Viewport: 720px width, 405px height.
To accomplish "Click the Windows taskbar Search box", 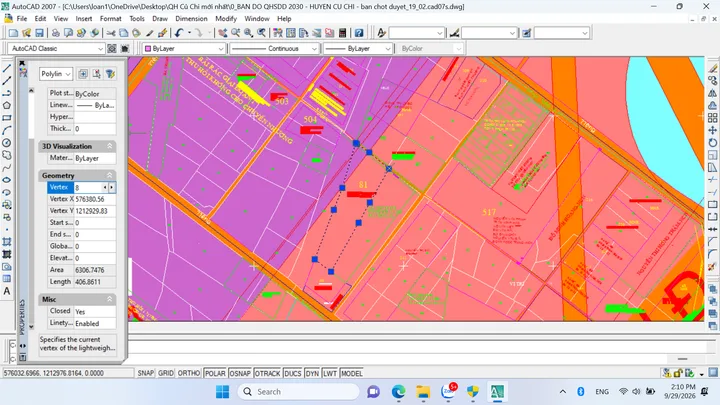I will click(x=298, y=392).
